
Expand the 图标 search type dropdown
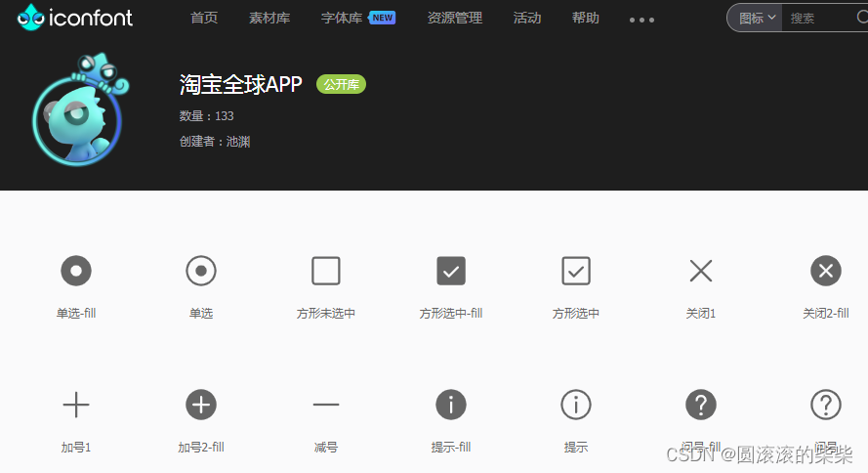pos(757,19)
